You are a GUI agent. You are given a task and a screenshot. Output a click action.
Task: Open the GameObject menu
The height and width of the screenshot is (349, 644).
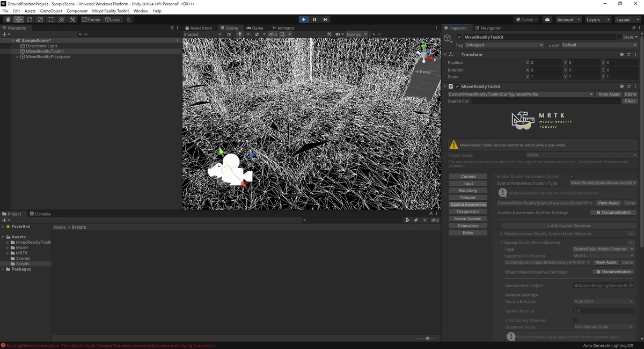51,11
